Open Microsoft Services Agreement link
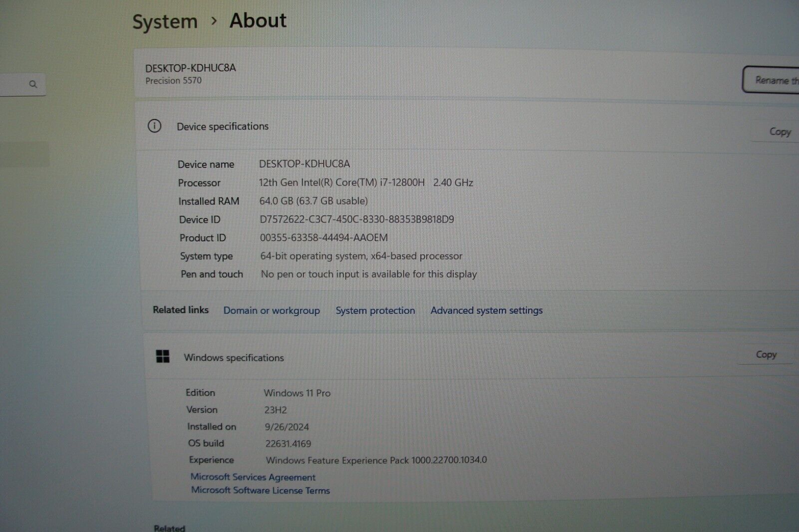The height and width of the screenshot is (532, 799). click(253, 477)
